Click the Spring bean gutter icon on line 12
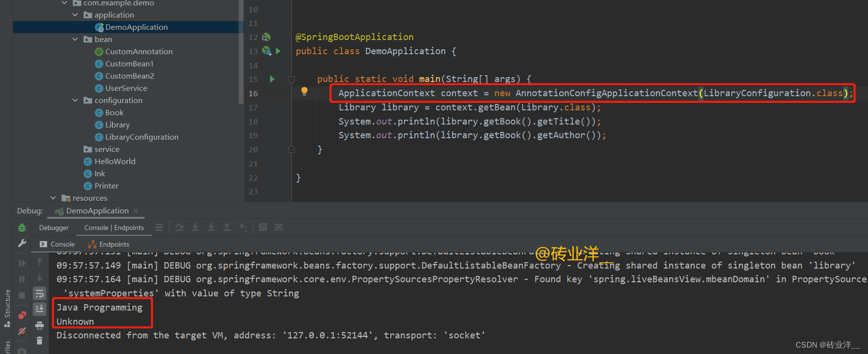The image size is (868, 354). point(266,37)
